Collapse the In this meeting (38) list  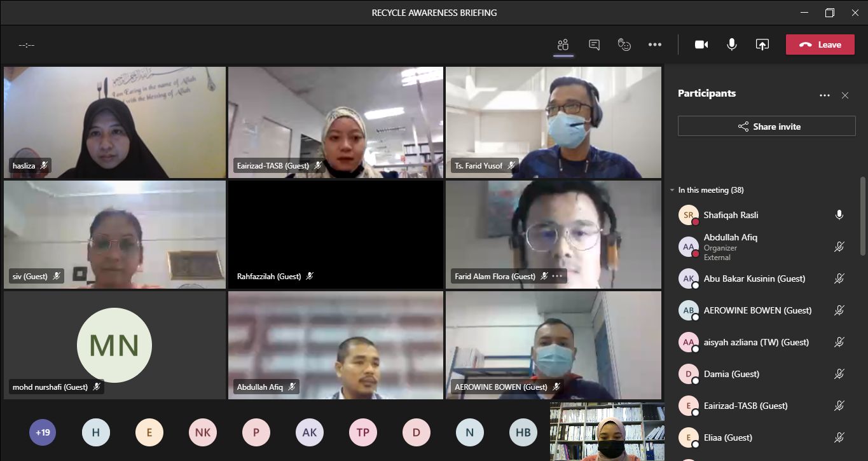tap(672, 190)
